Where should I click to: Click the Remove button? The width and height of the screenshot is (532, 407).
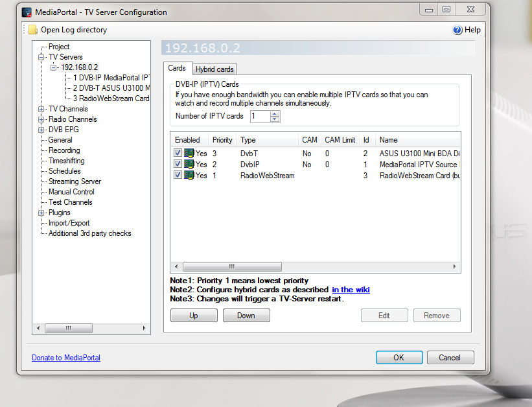[437, 316]
